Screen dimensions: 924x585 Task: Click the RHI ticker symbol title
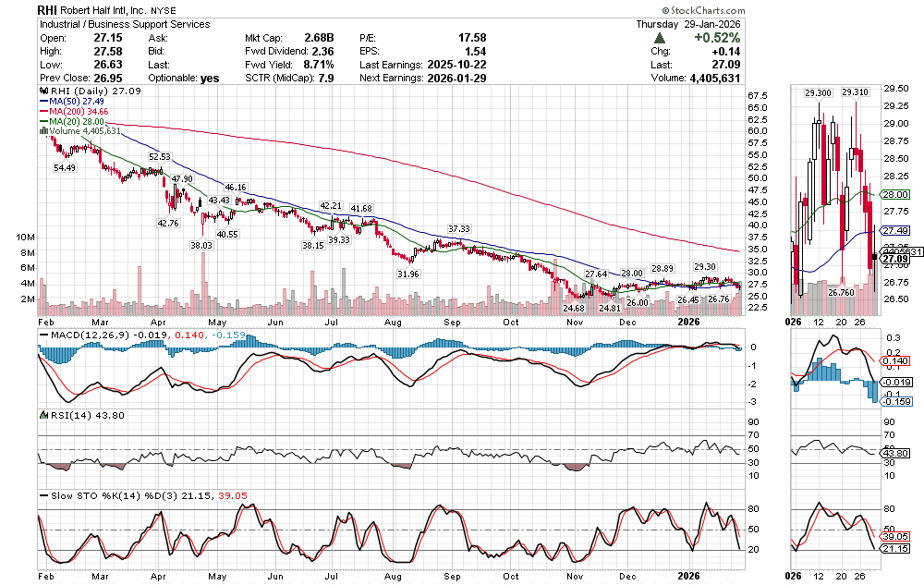50,9
